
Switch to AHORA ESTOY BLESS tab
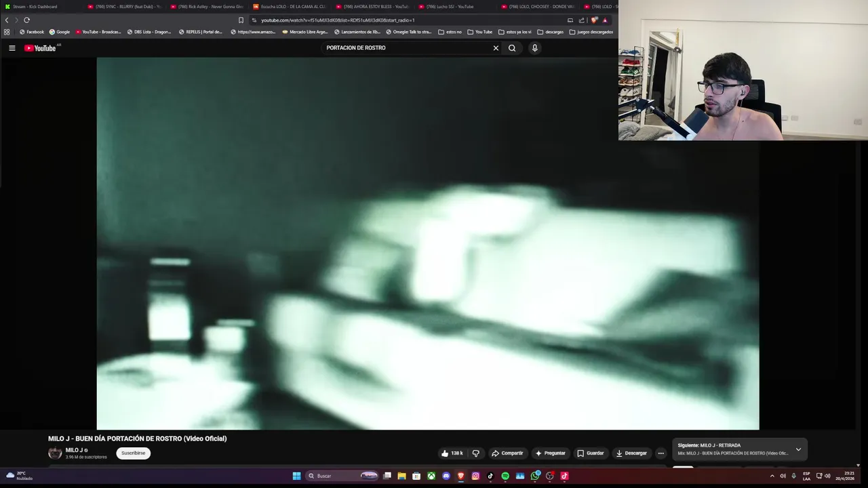coord(372,7)
